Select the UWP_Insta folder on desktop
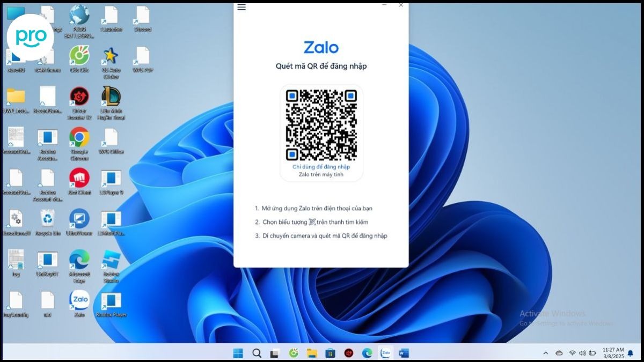The width and height of the screenshot is (644, 362). pyautogui.click(x=16, y=101)
